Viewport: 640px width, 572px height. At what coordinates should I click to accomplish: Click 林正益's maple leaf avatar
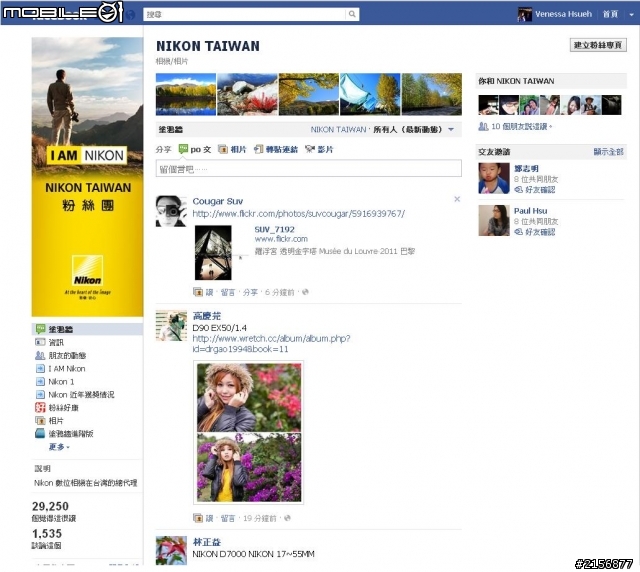(171, 550)
